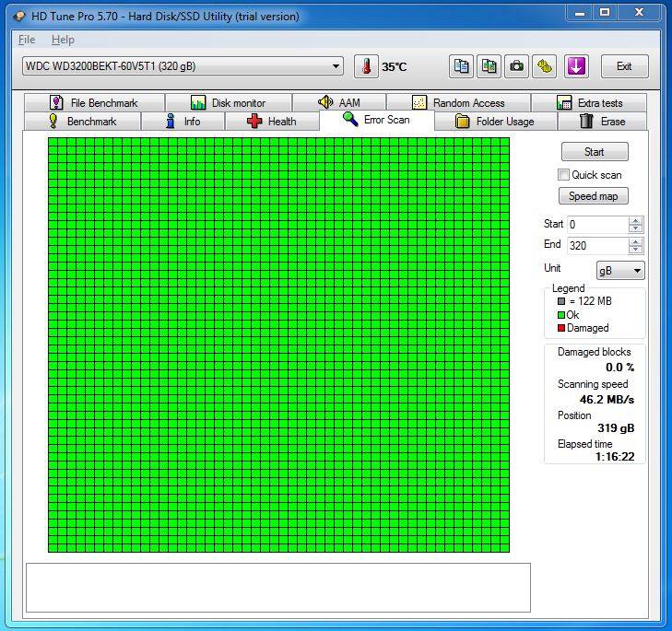Enable the Quick scan checkbox
Viewport: 672px width, 631px height.
tap(563, 175)
